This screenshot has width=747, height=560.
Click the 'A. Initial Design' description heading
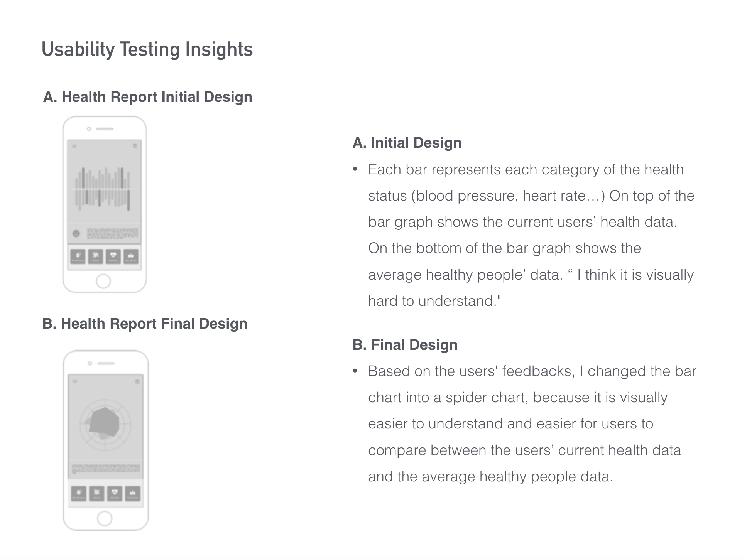(x=407, y=143)
